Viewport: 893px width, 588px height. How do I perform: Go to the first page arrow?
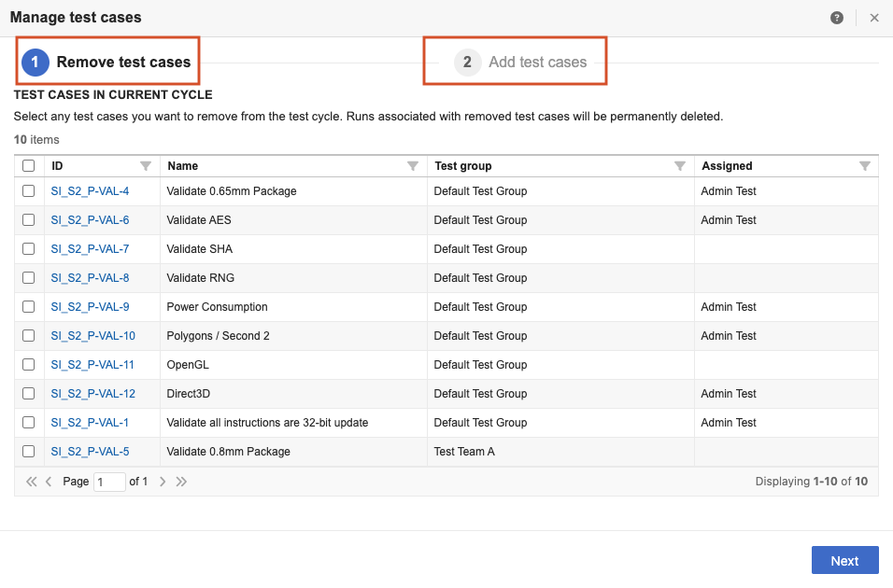31,482
